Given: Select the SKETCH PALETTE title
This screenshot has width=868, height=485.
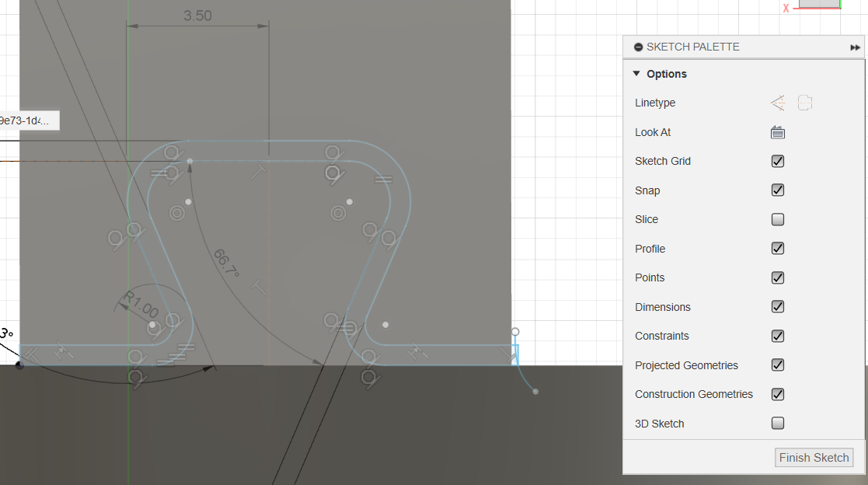Looking at the screenshot, I should [693, 47].
